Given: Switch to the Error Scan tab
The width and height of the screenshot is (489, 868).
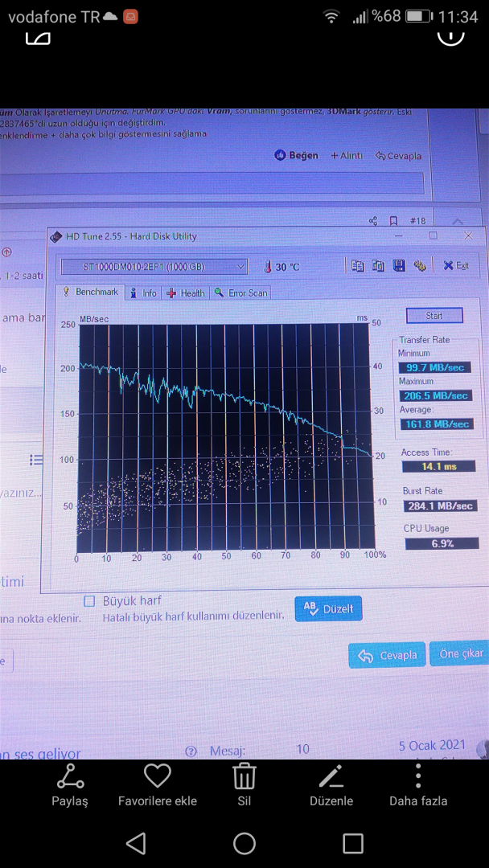Looking at the screenshot, I should pos(240,293).
